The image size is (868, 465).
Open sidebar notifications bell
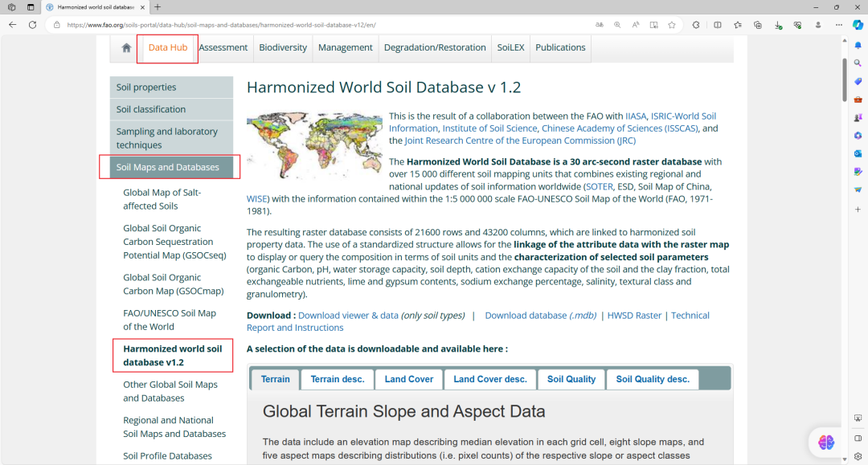[858, 45]
